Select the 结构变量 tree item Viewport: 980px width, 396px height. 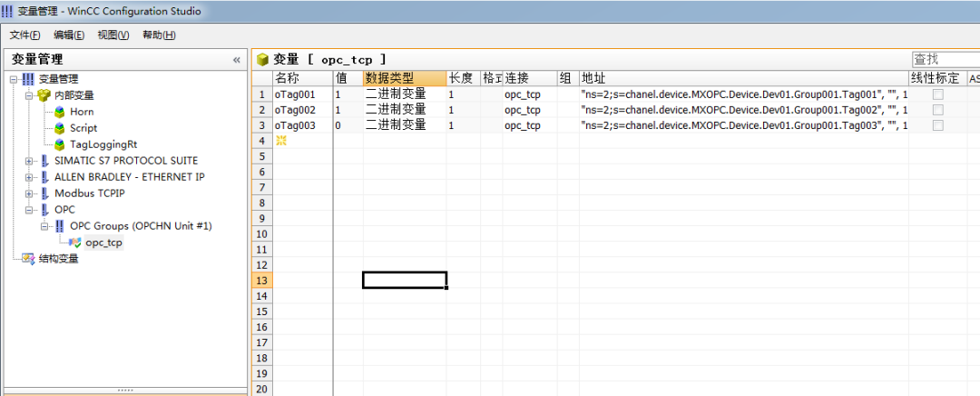(59, 259)
